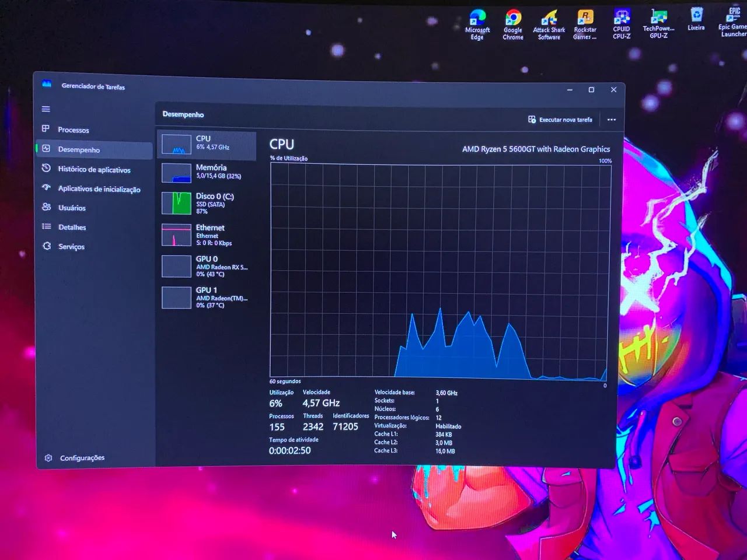Click the Processos sidebar icon
747x560 pixels.
46,129
